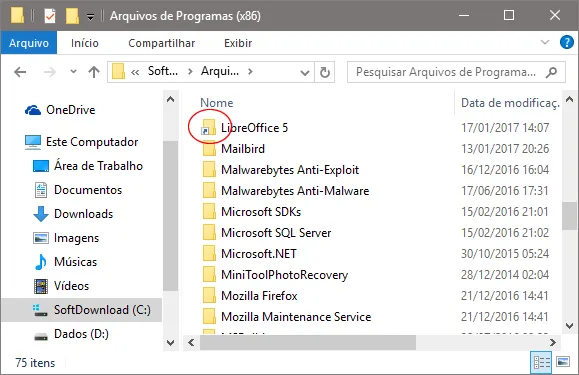
Task: Open Área de Trabalho in navigation pane
Action: (88, 166)
